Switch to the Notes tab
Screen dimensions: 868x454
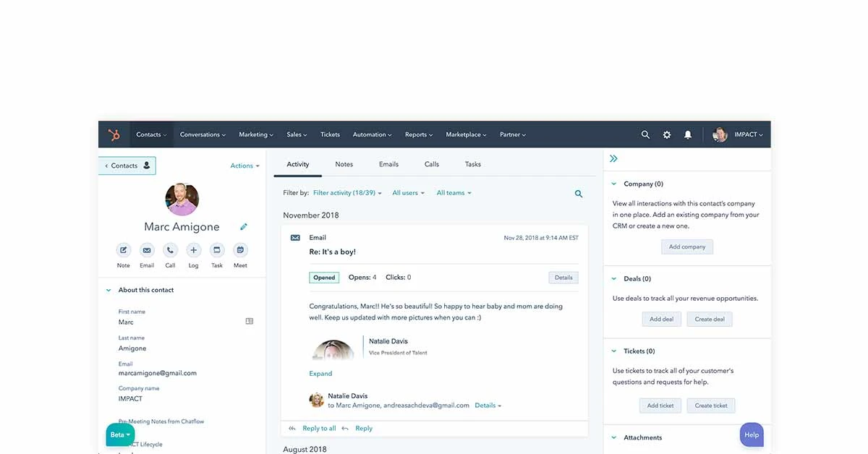pos(344,164)
